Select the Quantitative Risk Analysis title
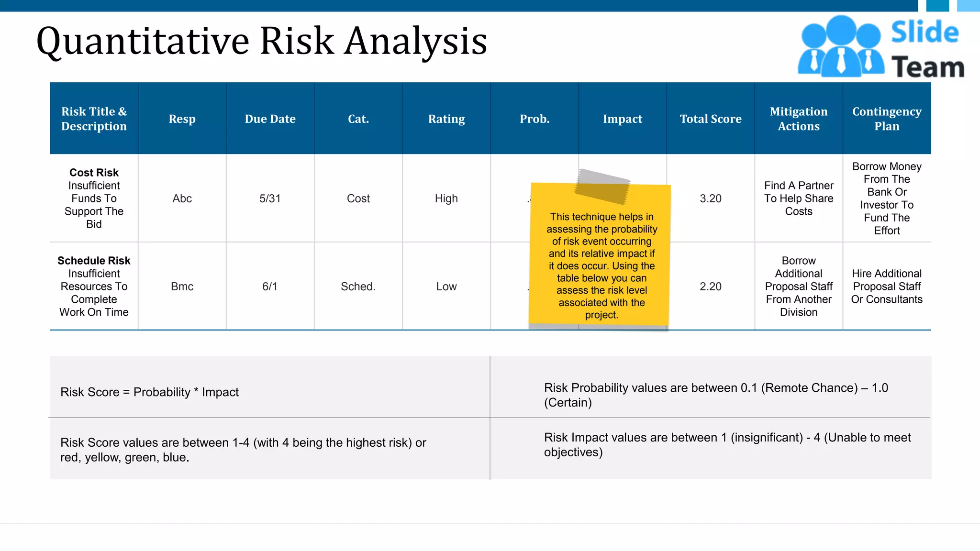Screen dimensions: 980x551 (x=262, y=41)
